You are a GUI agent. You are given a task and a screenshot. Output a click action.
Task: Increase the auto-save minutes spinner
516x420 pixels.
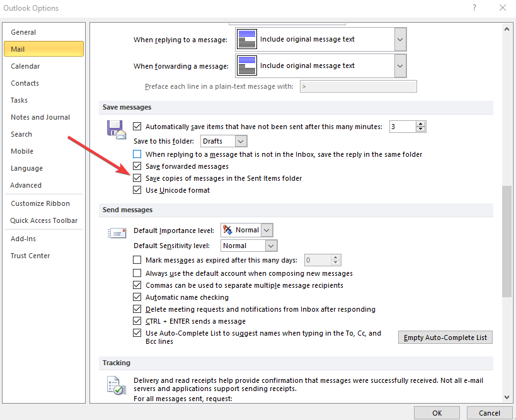tap(421, 124)
